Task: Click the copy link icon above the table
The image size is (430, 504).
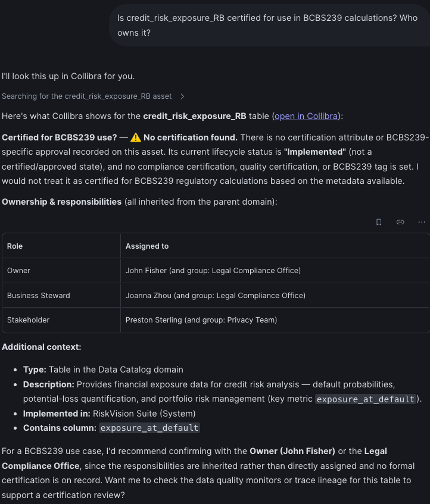Action: tap(400, 222)
